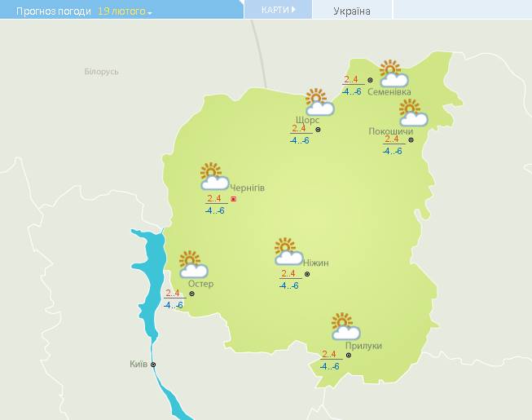Viewport: 532px width, 420px height.
Task: Select the Прилуки city marker dot
Action: 349,355
